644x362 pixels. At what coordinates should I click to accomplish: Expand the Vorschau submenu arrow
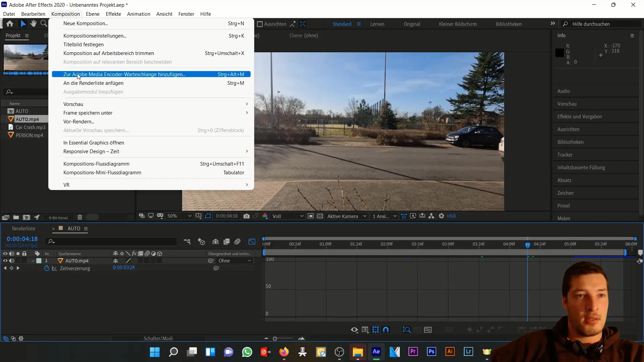click(247, 104)
